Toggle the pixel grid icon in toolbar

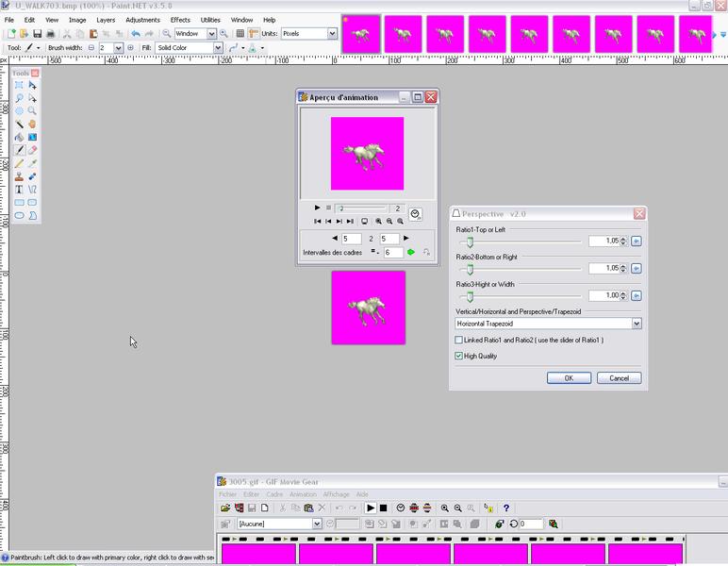point(240,33)
